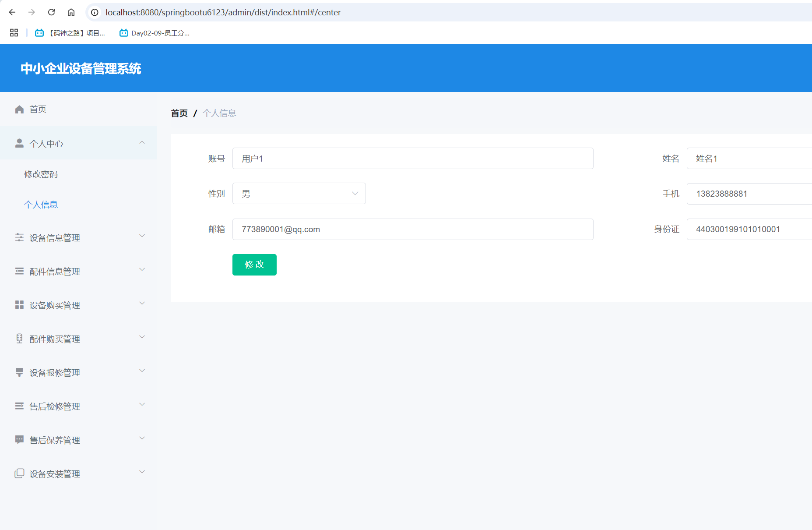Open the Day02-09-员工分 bookmark
This screenshot has width=812, height=530.
[155, 33]
